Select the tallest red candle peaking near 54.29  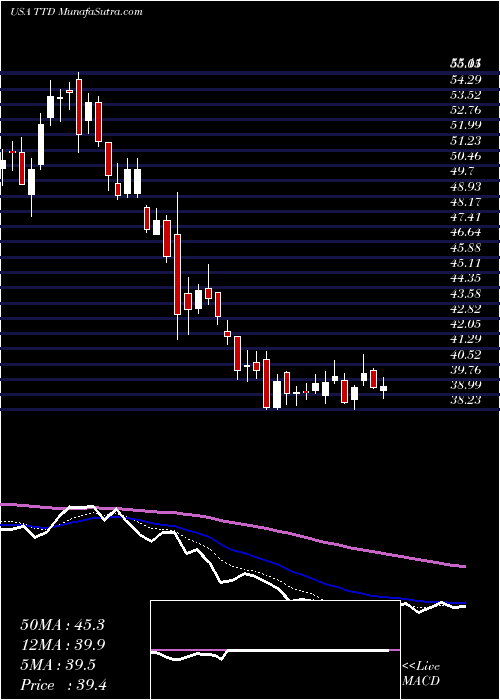coord(79,107)
